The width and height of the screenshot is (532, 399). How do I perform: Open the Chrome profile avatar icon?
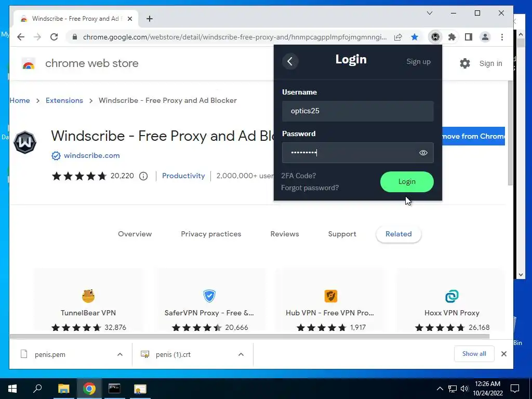pos(485,37)
